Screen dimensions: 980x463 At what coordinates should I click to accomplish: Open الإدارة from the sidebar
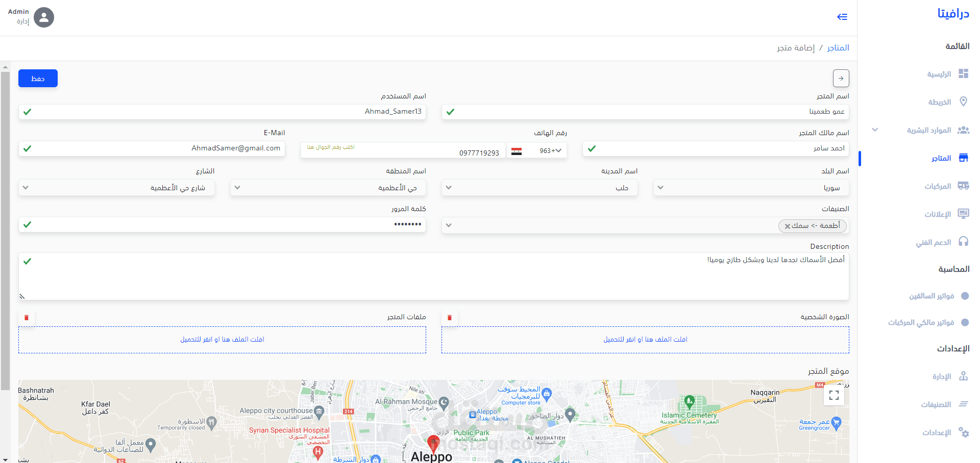click(x=942, y=377)
